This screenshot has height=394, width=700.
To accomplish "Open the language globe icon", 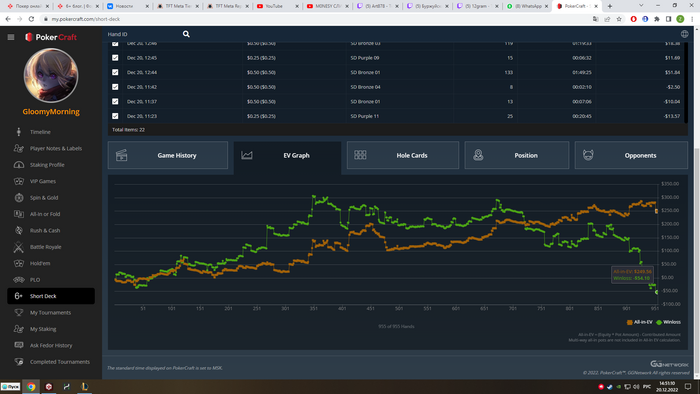I will (684, 34).
